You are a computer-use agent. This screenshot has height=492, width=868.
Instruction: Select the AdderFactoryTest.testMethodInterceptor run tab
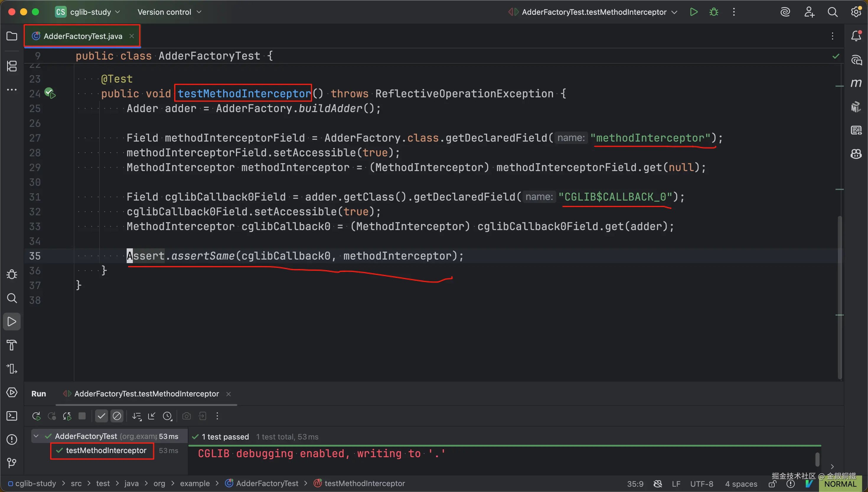click(146, 394)
